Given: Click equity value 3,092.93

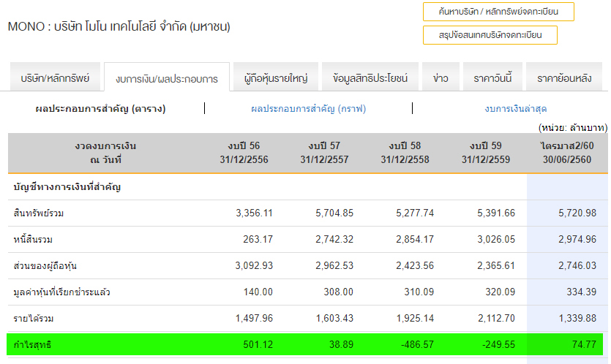Looking at the screenshot, I should [x=254, y=265].
